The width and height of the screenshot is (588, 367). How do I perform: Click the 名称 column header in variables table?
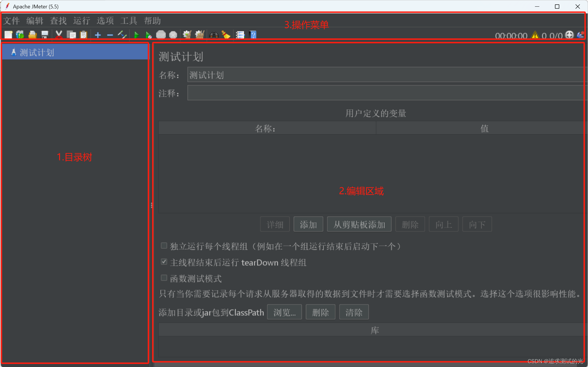pyautogui.click(x=267, y=128)
